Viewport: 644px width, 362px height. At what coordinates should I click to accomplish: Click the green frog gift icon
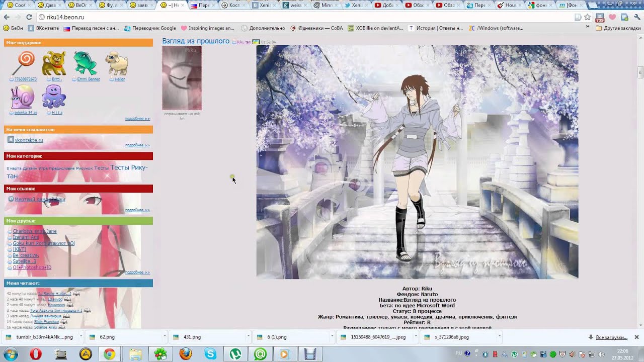(x=85, y=63)
